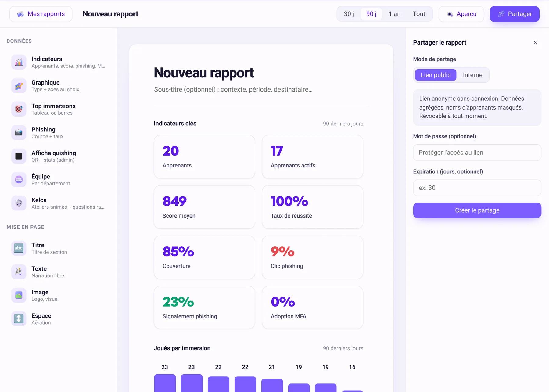Click the 23% Signalement phishing card
Image resolution: width=549 pixels, height=392 pixels.
pyautogui.click(x=204, y=307)
